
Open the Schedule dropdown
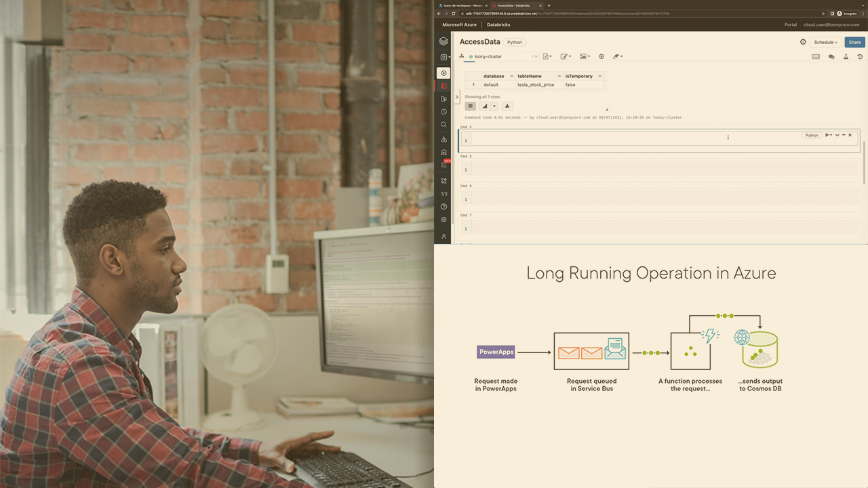pyautogui.click(x=825, y=42)
